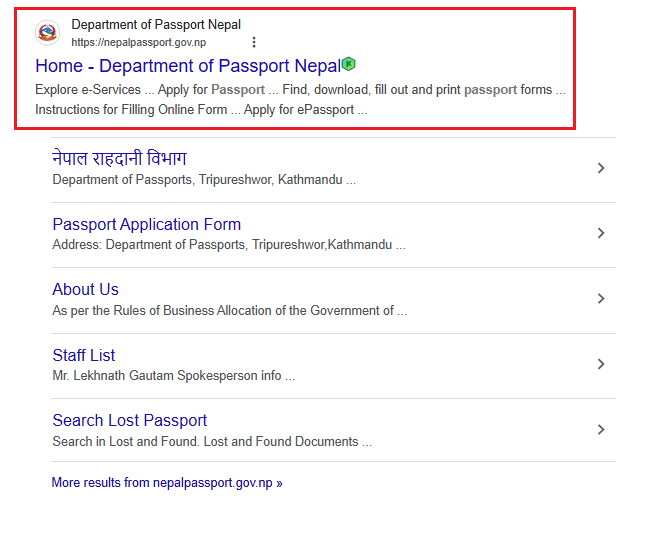Click the Department of Passport Nepal favicon
Image resolution: width=661 pixels, height=533 pixels.
[x=47, y=33]
